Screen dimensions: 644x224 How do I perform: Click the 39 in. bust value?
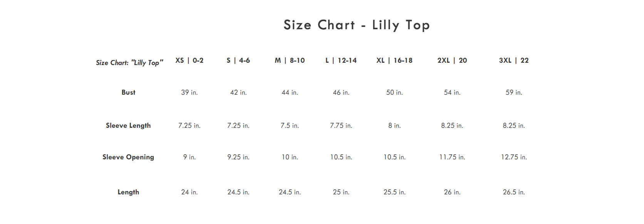(189, 92)
